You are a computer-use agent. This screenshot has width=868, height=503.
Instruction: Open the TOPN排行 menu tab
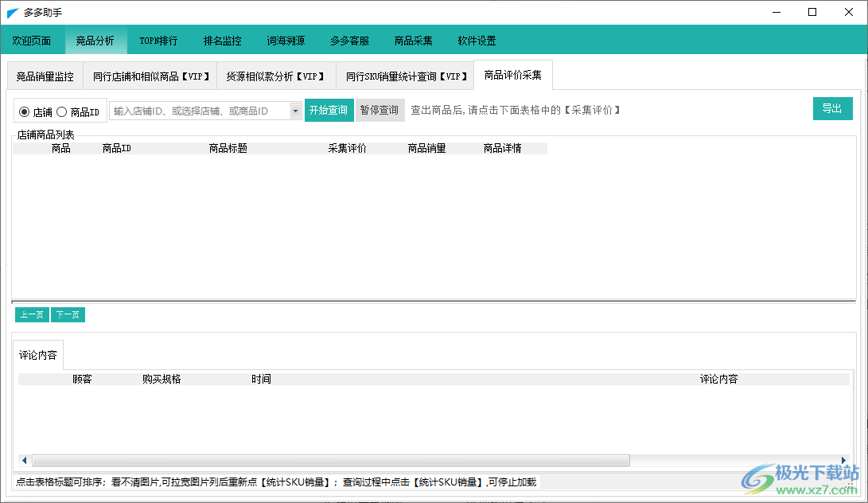point(158,40)
